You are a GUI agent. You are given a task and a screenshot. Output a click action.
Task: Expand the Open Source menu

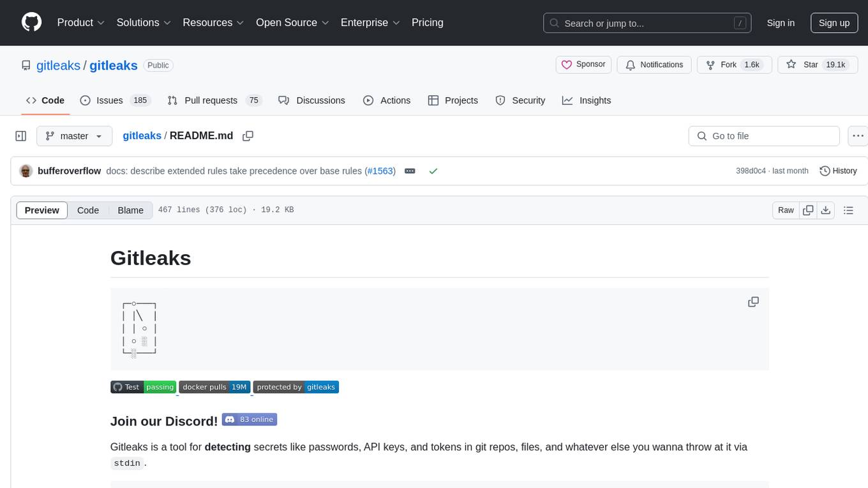coord(292,22)
